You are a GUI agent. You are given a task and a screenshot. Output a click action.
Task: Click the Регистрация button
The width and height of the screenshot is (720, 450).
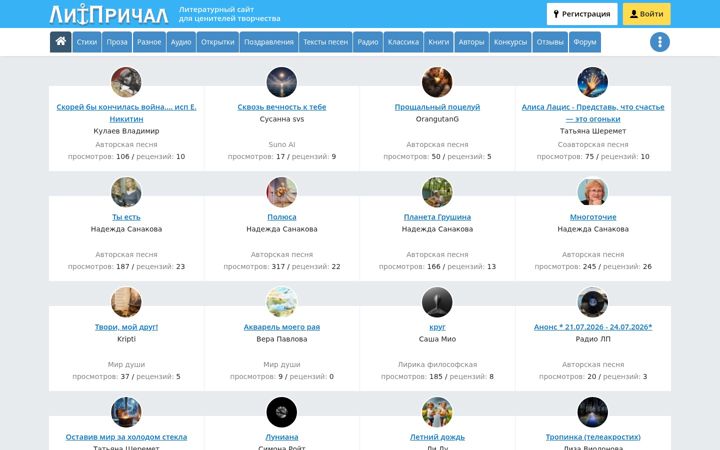(582, 14)
